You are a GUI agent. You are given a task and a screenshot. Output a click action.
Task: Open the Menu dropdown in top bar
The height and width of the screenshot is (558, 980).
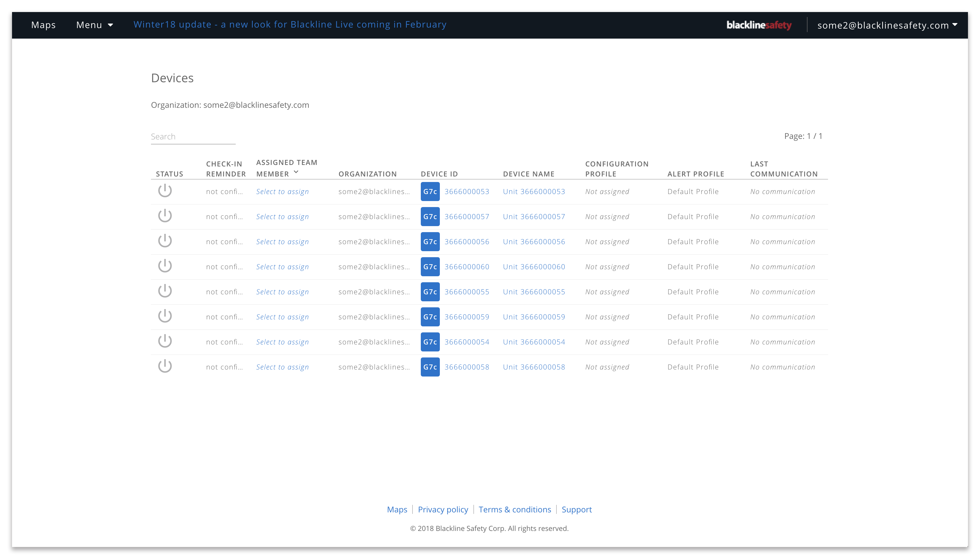click(x=94, y=25)
